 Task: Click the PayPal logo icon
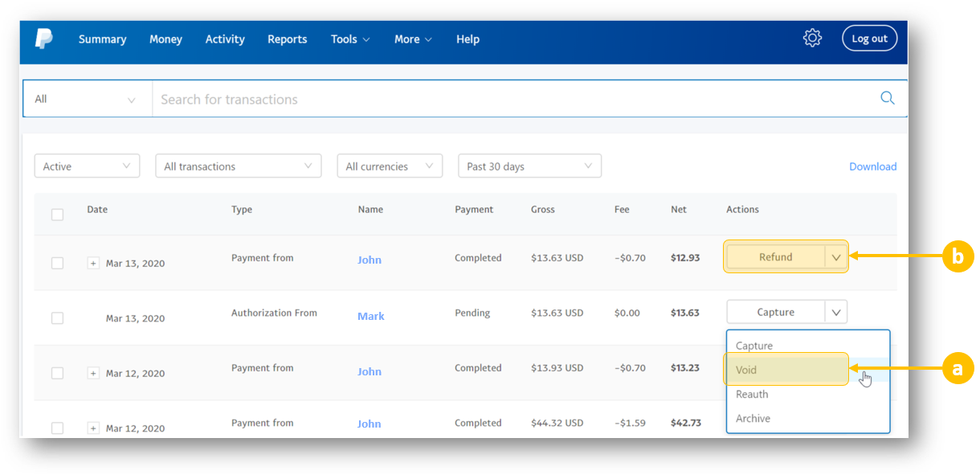point(43,39)
